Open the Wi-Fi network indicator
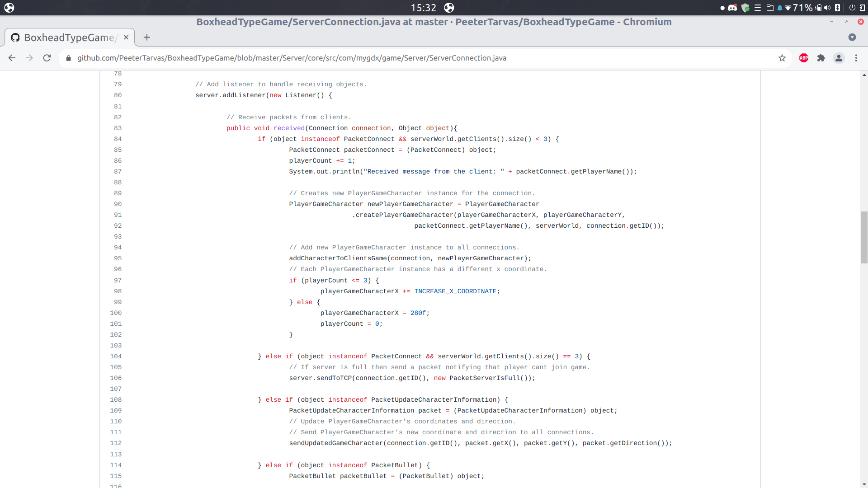The height and width of the screenshot is (488, 868). pyautogui.click(x=788, y=8)
